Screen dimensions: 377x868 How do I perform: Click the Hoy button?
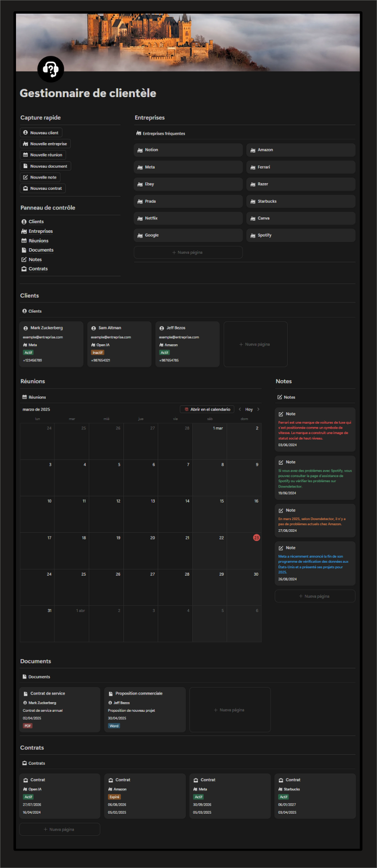tap(249, 409)
